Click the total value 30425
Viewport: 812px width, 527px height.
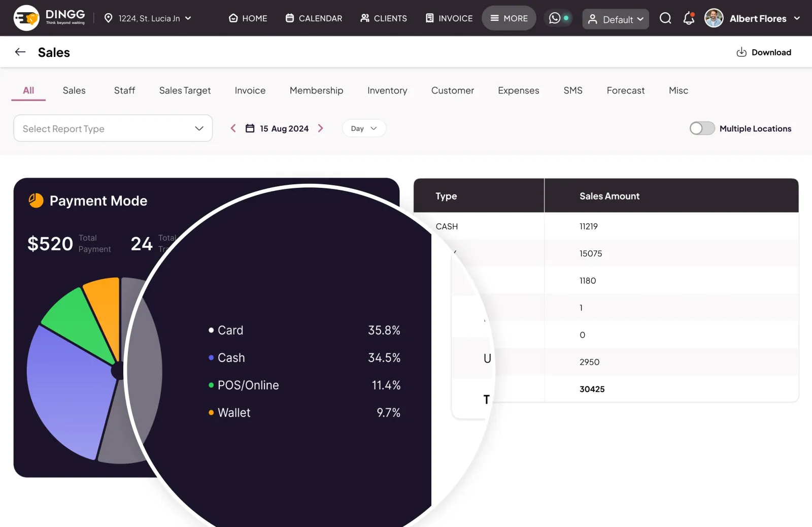tap(592, 389)
